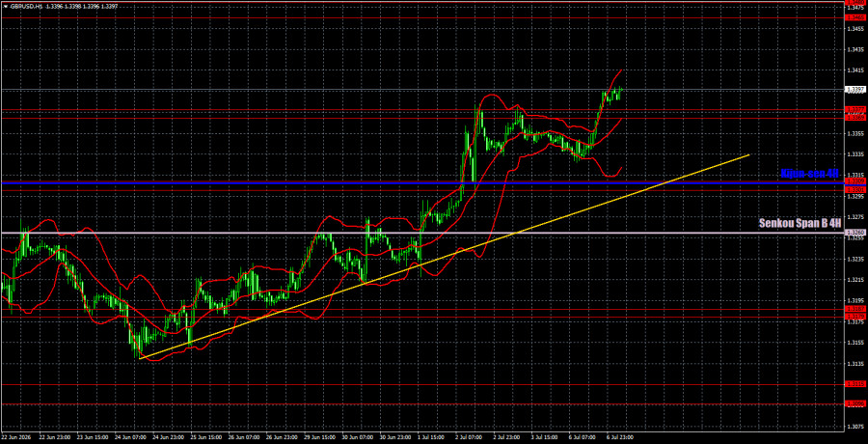
Task: Click the upper end of the yellow trendline
Action: (749, 154)
